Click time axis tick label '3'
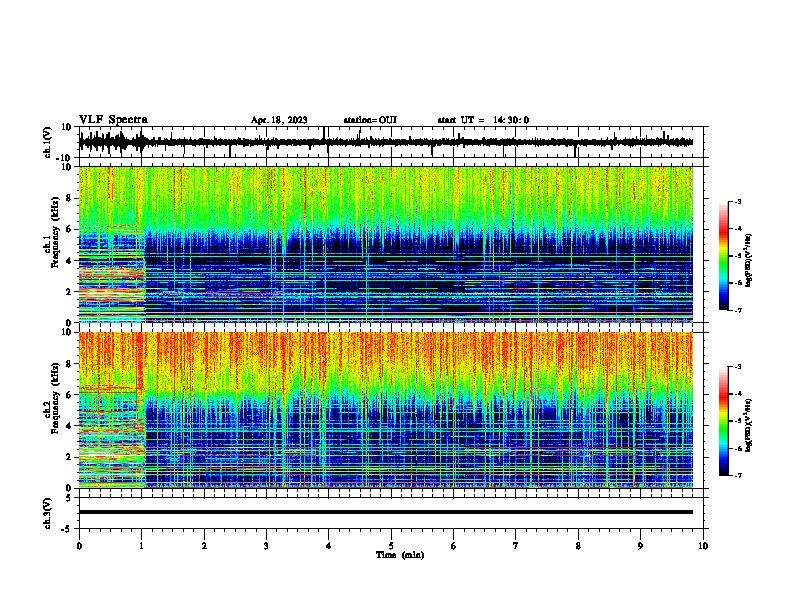The width and height of the screenshot is (792, 612). [x=266, y=546]
